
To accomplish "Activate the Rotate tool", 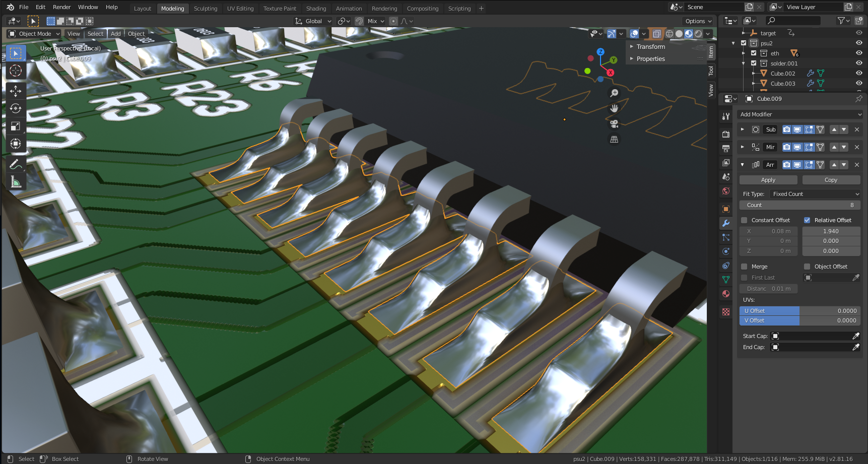I will pyautogui.click(x=16, y=108).
